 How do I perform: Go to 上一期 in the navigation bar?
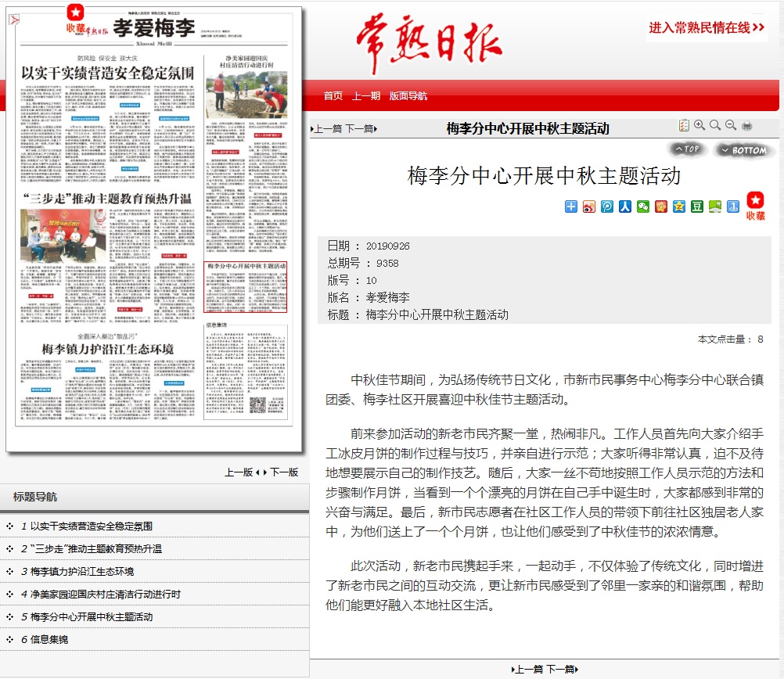click(x=366, y=96)
